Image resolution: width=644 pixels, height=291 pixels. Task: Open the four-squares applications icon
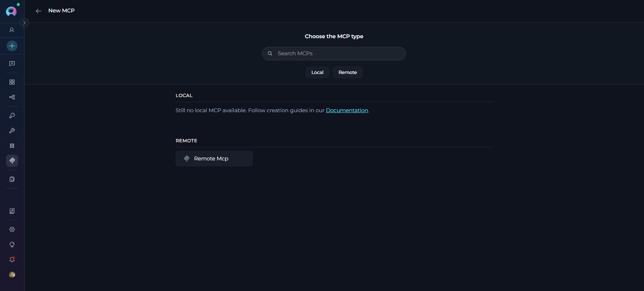(12, 82)
